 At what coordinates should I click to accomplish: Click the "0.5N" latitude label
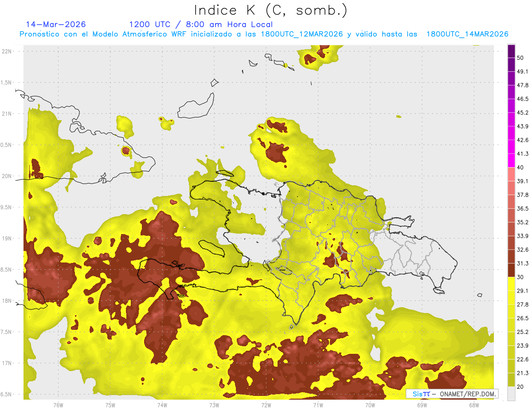[7, 145]
